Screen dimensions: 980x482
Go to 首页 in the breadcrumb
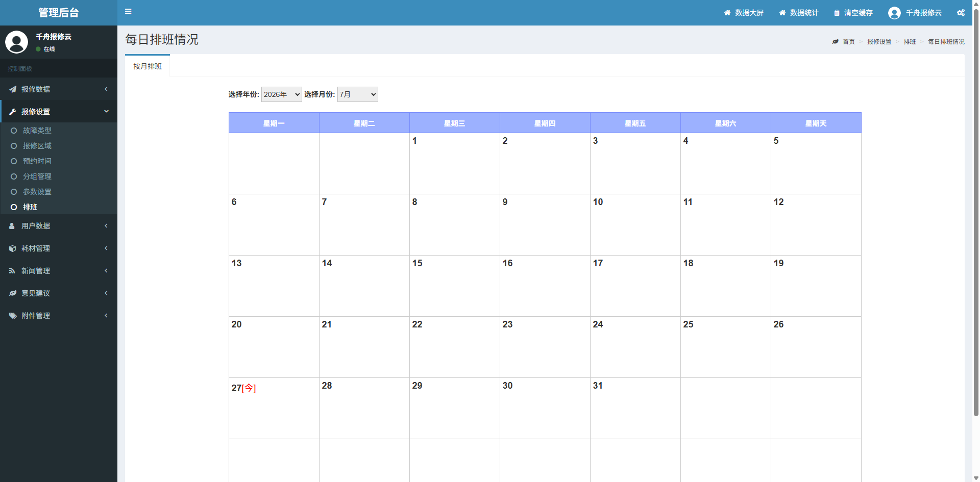pos(849,42)
